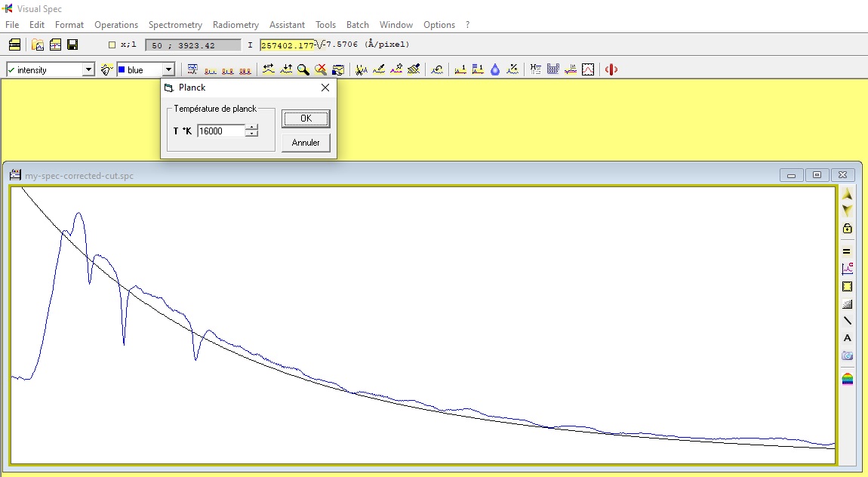The image size is (868, 477).
Task: Click the pencil-over-spectrum icon after the scissors-like icon
Action: coord(379,69)
